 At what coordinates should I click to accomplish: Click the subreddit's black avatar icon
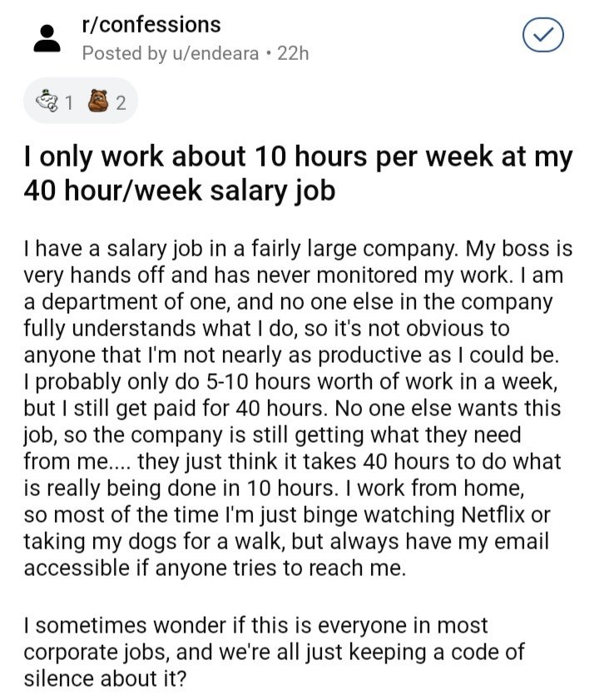pos(47,39)
